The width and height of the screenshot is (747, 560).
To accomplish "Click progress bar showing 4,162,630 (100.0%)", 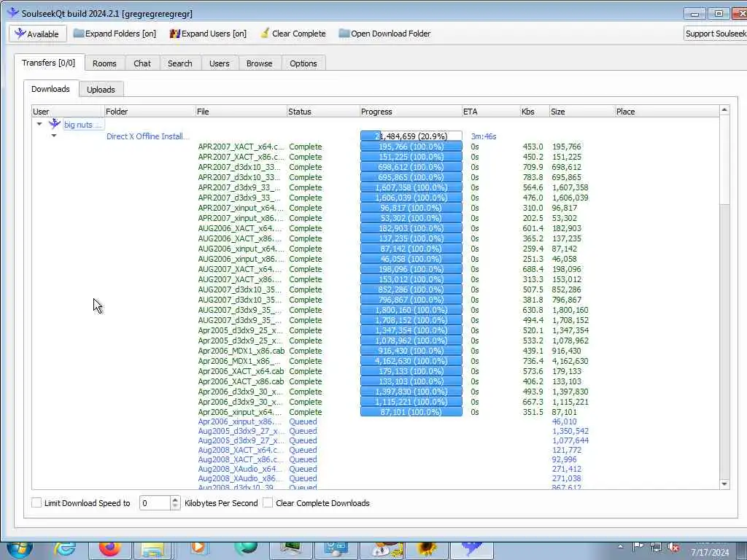I will pyautogui.click(x=411, y=361).
